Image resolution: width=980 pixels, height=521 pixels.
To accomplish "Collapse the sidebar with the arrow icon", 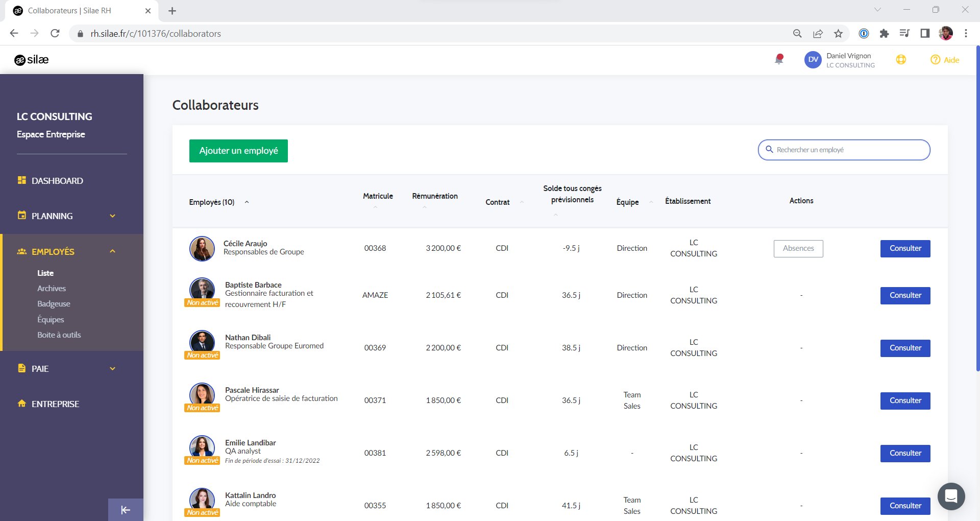I will point(125,509).
